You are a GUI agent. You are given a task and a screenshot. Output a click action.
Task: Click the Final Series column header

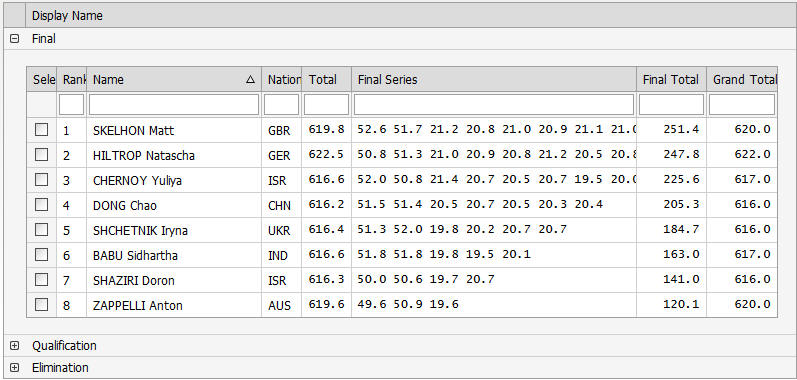pyautogui.click(x=494, y=79)
